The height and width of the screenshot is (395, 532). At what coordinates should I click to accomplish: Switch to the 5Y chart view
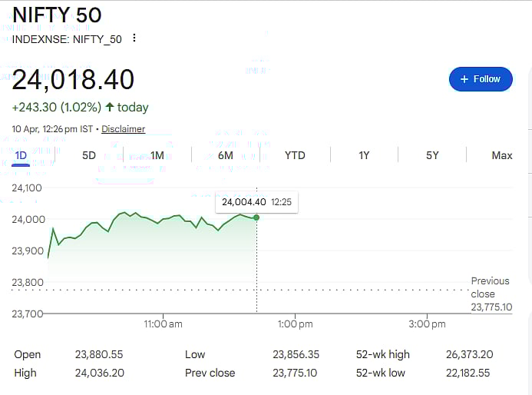tap(432, 155)
